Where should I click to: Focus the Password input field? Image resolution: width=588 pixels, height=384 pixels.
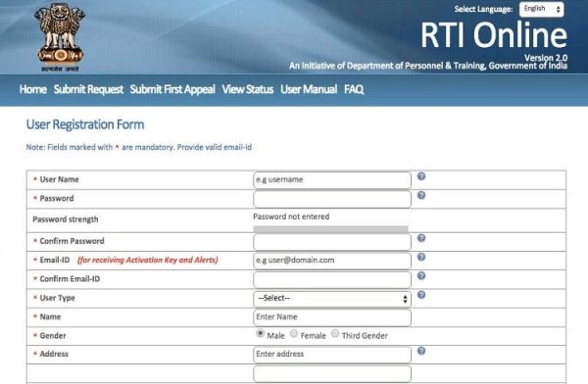(332, 199)
